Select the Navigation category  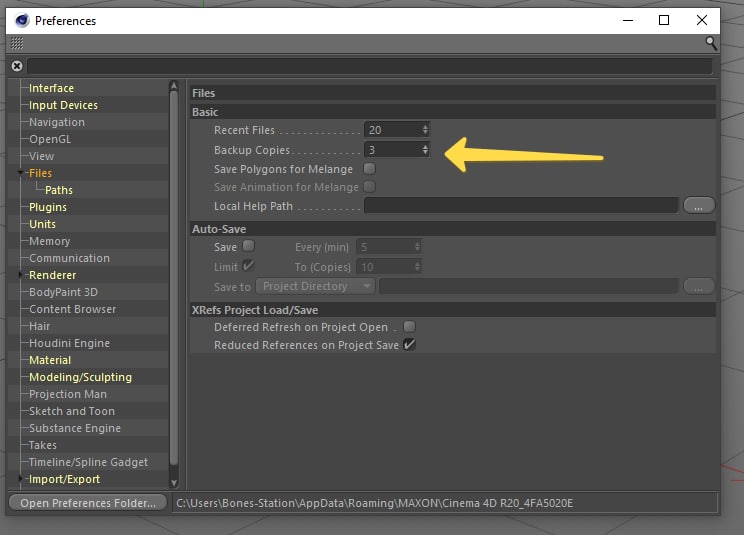point(57,122)
